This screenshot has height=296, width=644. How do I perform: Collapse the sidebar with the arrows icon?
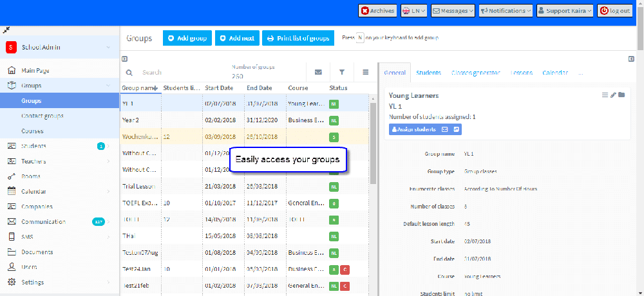(6, 30)
